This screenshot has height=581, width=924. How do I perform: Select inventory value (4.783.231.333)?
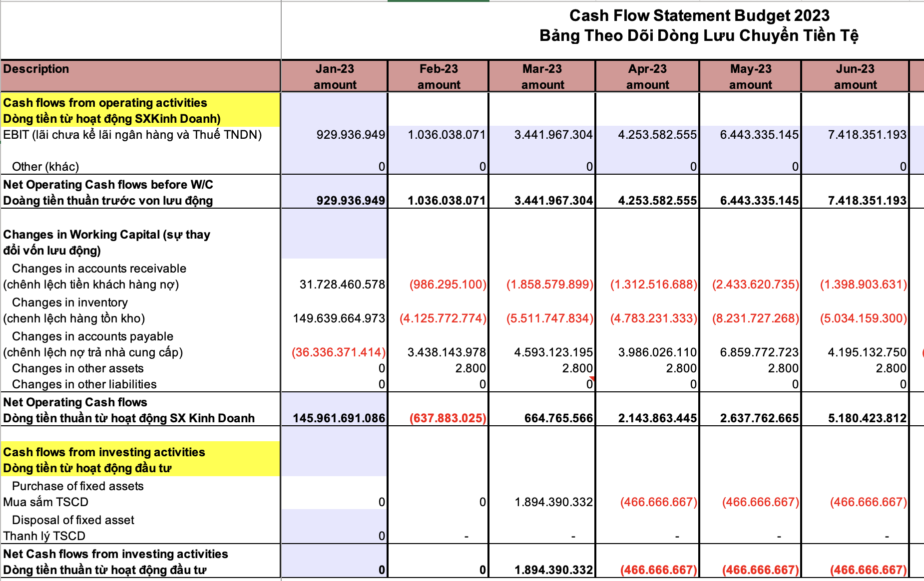(x=654, y=318)
